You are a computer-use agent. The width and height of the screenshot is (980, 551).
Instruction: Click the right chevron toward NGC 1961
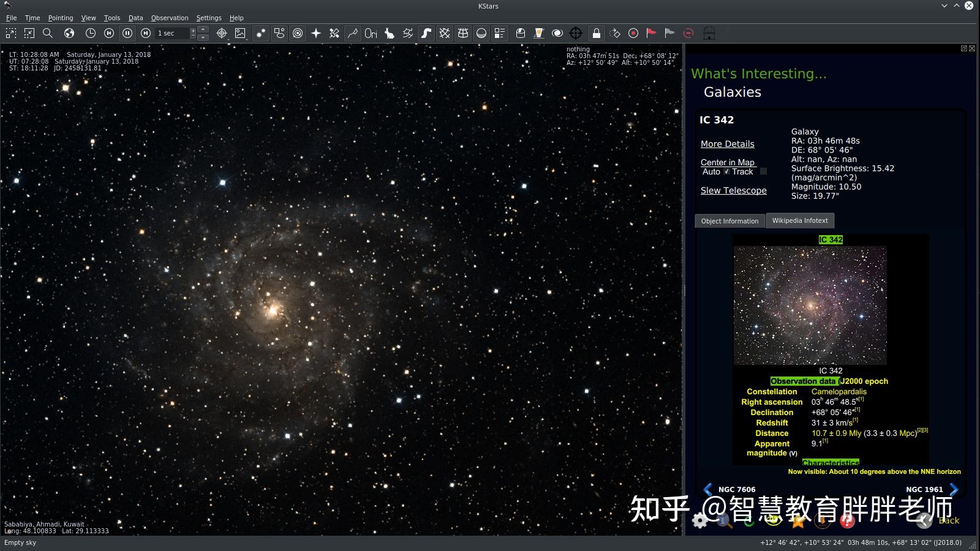coord(954,489)
